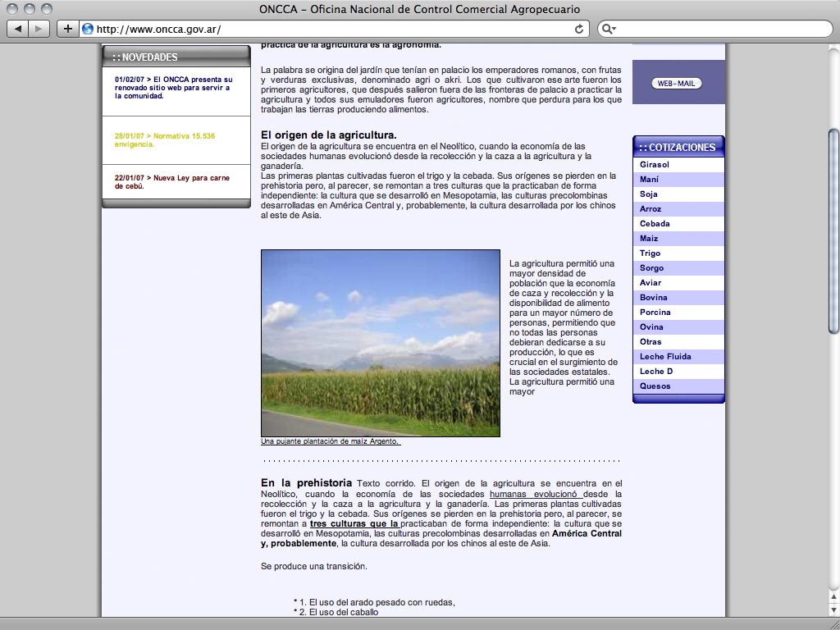Go back with the Safari back arrow
The height and width of the screenshot is (630, 840).
(17, 29)
